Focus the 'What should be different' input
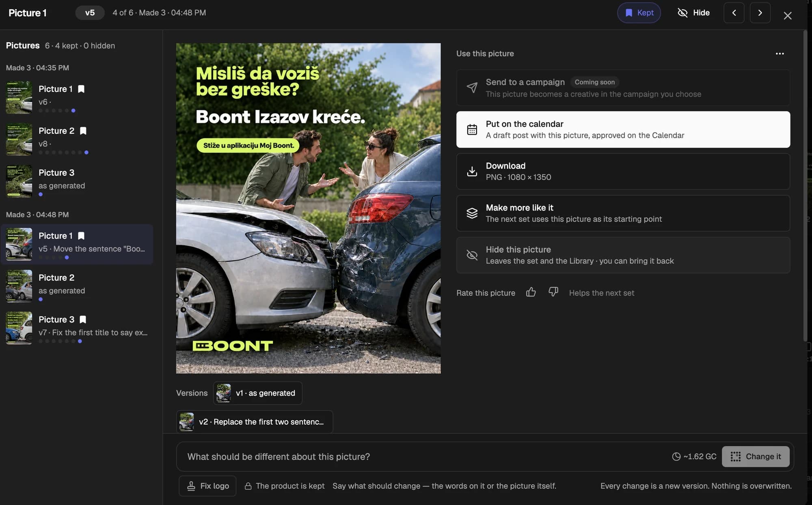The image size is (812, 505). (x=422, y=456)
